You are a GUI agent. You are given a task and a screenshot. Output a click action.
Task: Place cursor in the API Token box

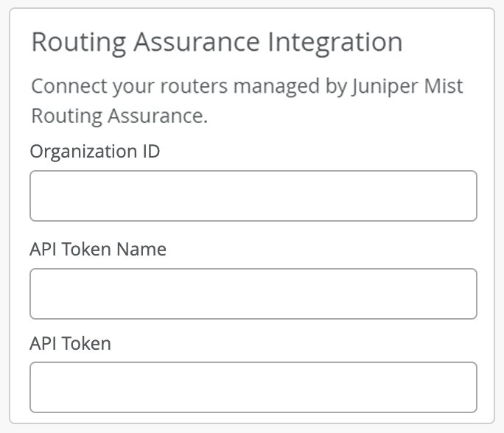[x=253, y=387]
